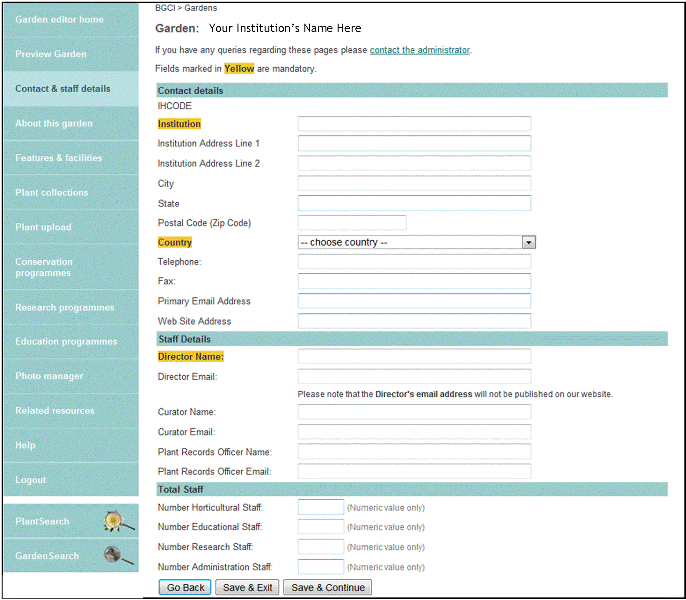Focus Web Site Address field
This screenshot has height=600, width=686.
pyautogui.click(x=414, y=321)
